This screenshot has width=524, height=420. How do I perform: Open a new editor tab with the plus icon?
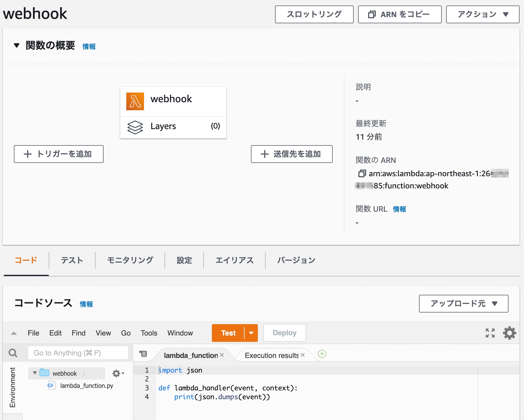[322, 354]
